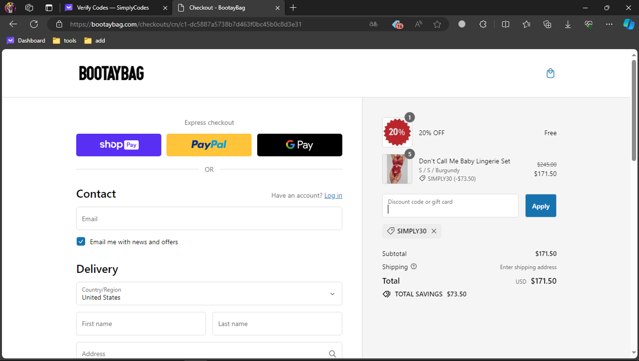
Task: Open the downloads icon
Action: [568, 24]
